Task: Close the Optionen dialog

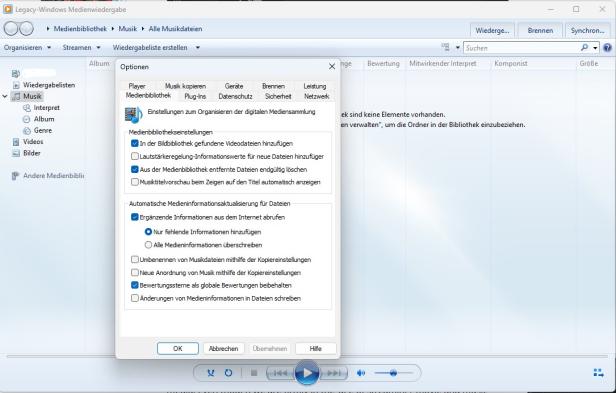Action: click(332, 66)
